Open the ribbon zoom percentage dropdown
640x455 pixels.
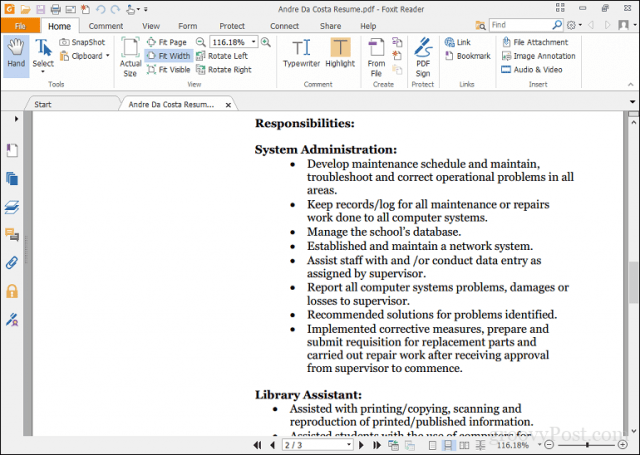coord(253,42)
